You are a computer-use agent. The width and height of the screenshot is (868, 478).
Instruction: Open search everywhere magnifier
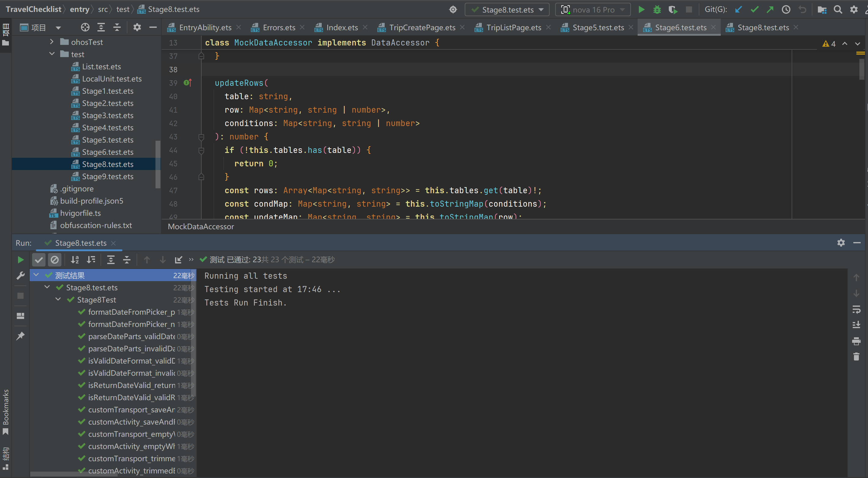point(838,9)
